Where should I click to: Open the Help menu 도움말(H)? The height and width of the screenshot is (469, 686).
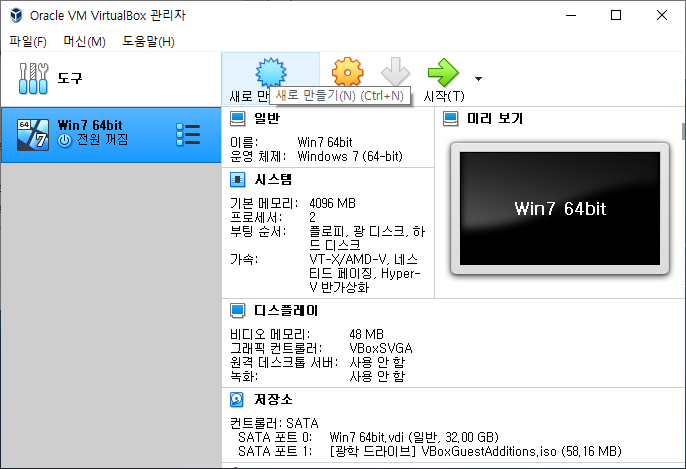pos(148,42)
